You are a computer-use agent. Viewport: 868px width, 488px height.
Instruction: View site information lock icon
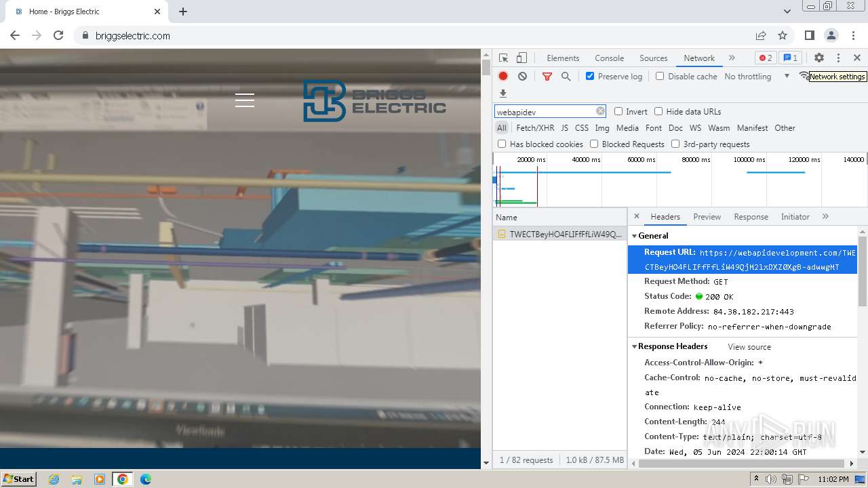pos(85,35)
